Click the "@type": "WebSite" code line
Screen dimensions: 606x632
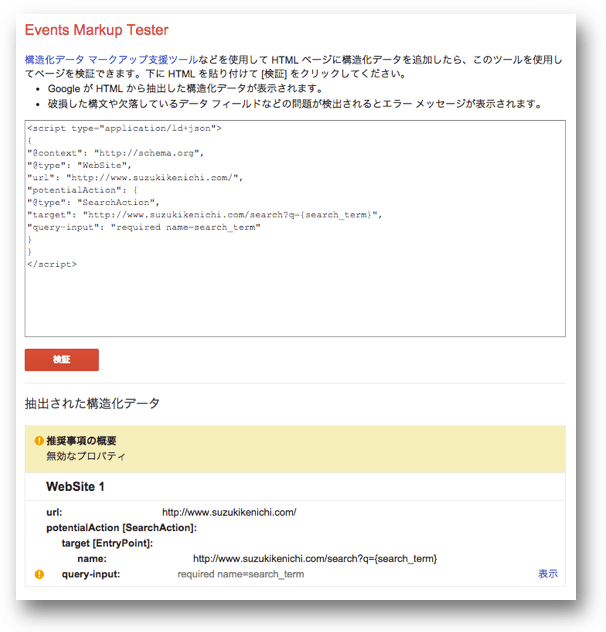(x=79, y=166)
